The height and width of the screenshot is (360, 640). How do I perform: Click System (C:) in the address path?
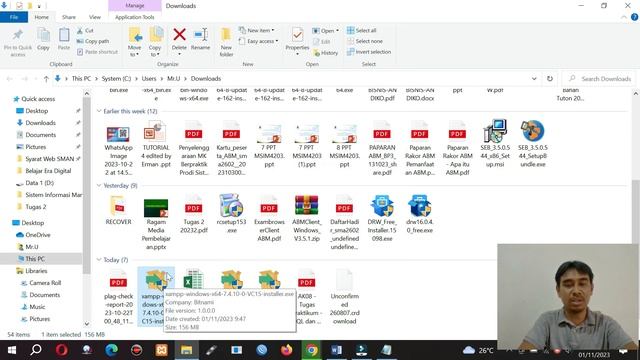click(x=116, y=79)
